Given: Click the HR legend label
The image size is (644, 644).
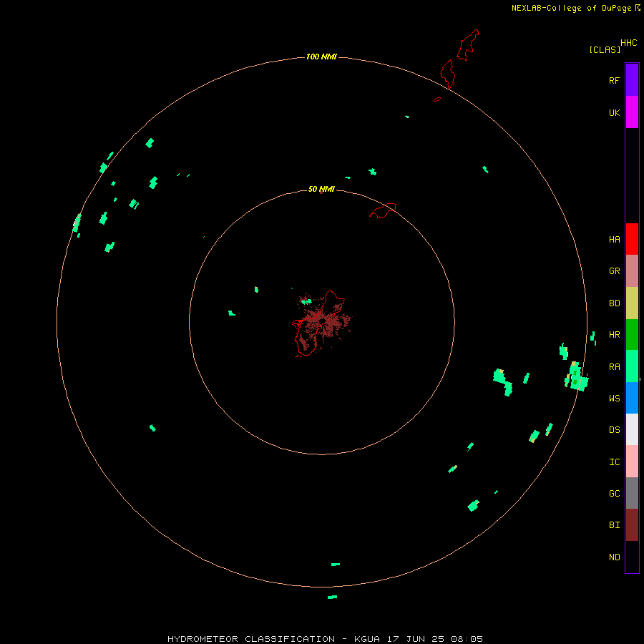Looking at the screenshot, I should pyautogui.click(x=614, y=335).
